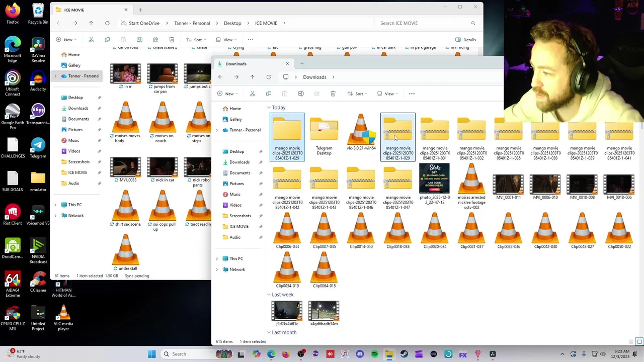Click Copy icon in Downloads window toolbar
Image resolution: width=644 pixels, height=362 pixels.
(269, 94)
